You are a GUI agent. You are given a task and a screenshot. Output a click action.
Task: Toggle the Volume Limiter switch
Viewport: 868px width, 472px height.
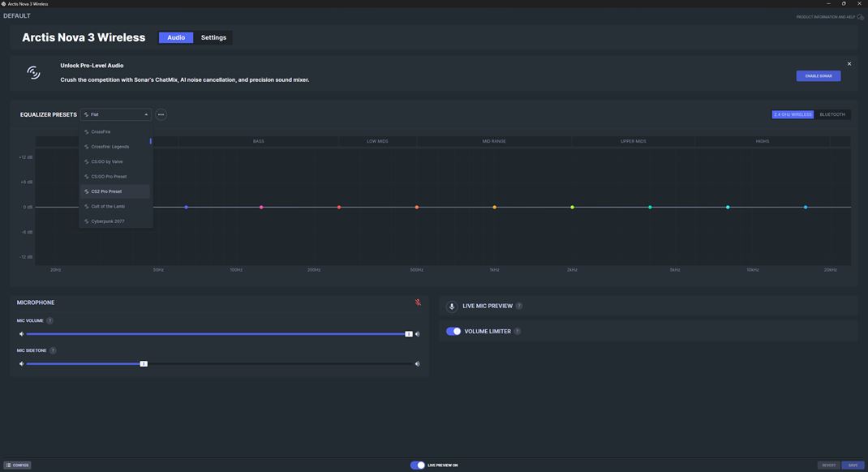(x=453, y=331)
